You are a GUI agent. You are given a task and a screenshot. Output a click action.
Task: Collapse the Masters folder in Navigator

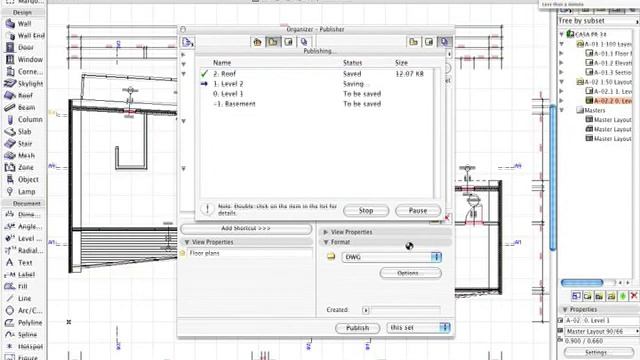tap(562, 110)
